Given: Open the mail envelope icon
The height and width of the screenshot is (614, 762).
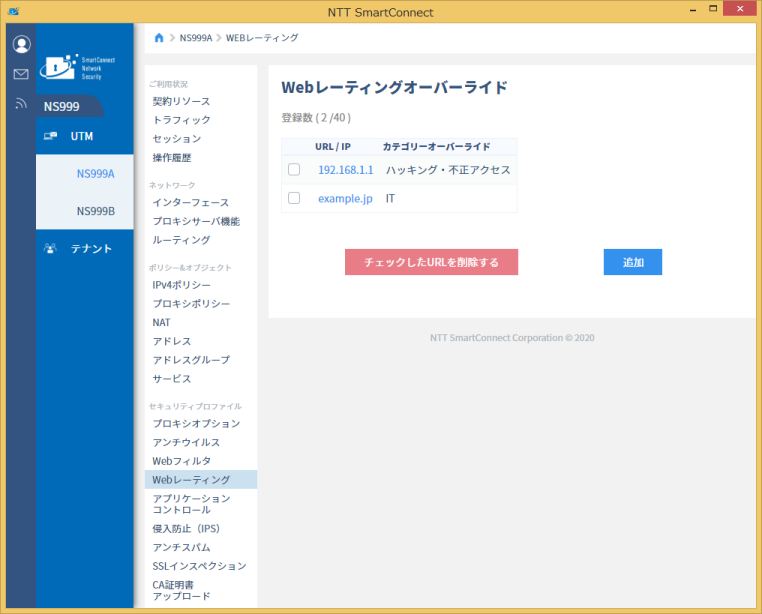Looking at the screenshot, I should (21, 74).
